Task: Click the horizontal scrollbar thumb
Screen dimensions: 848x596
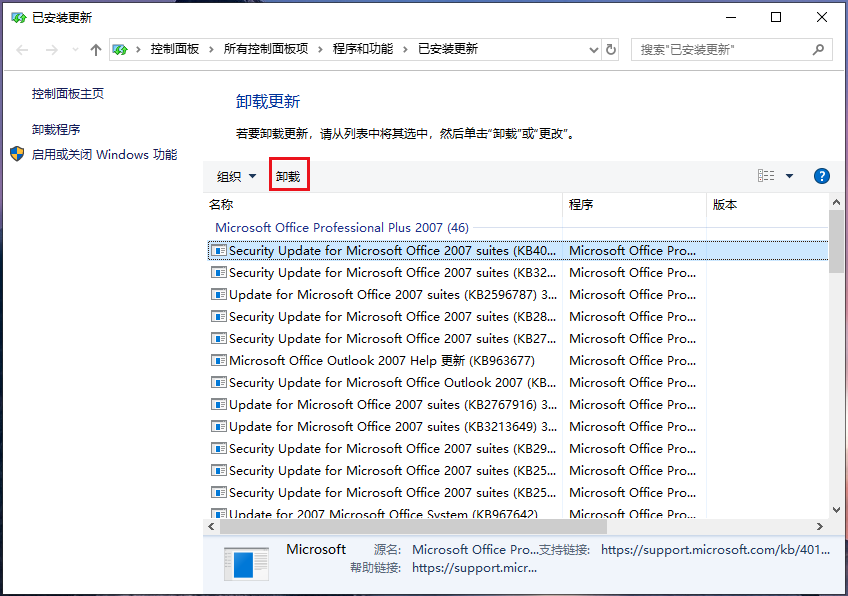Action: [413, 526]
